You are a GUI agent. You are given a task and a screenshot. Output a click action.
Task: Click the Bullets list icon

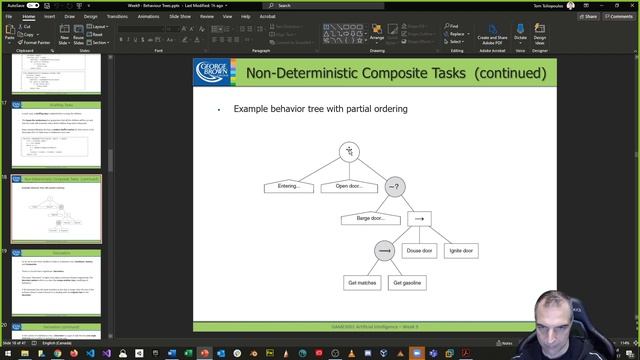215,29
